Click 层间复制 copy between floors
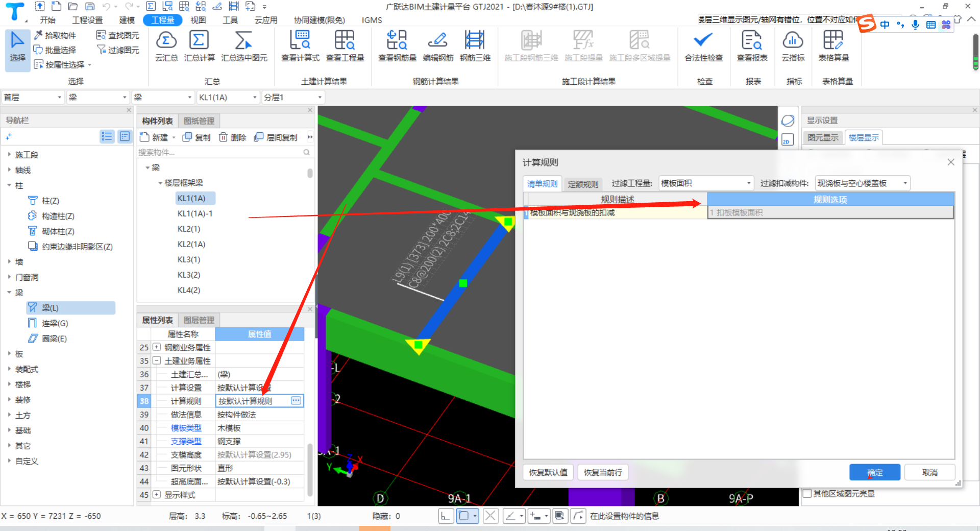The width and height of the screenshot is (980, 531). (276, 137)
